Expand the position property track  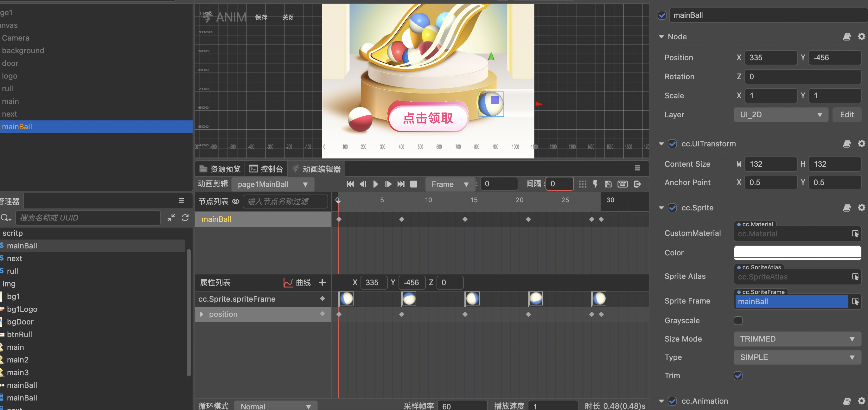click(x=201, y=314)
